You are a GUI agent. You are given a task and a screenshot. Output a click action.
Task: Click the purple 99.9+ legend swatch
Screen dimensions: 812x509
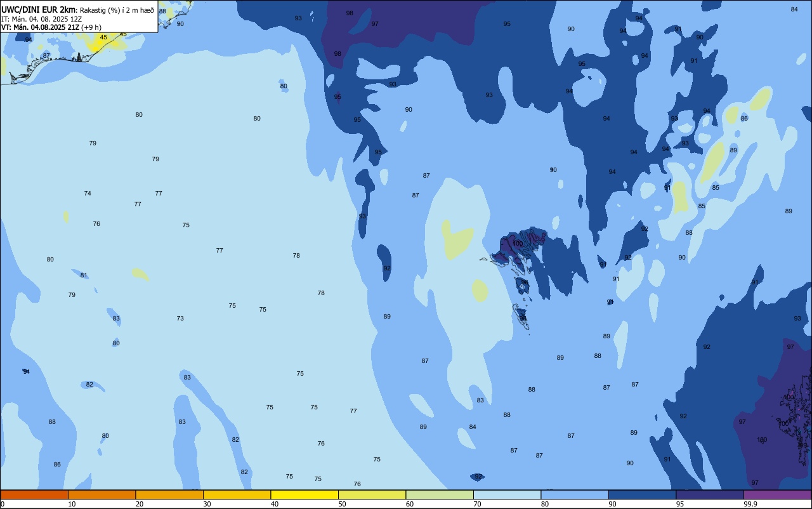tap(777, 495)
